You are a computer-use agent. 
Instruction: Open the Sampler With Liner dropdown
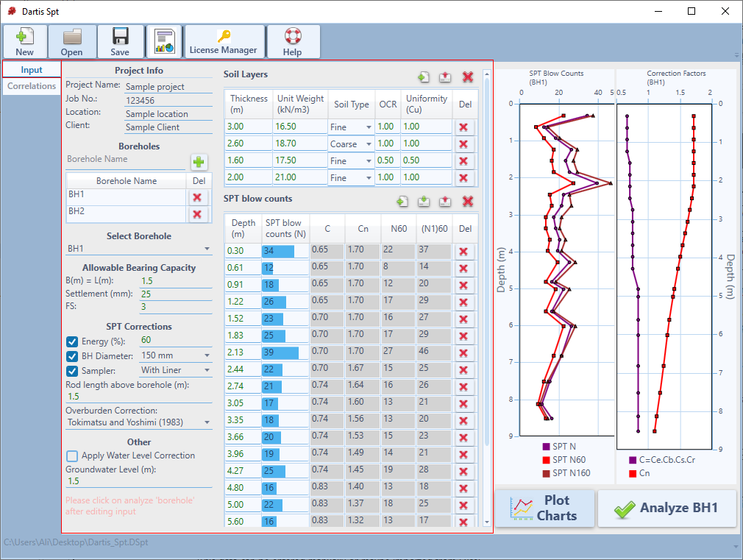[176, 370]
